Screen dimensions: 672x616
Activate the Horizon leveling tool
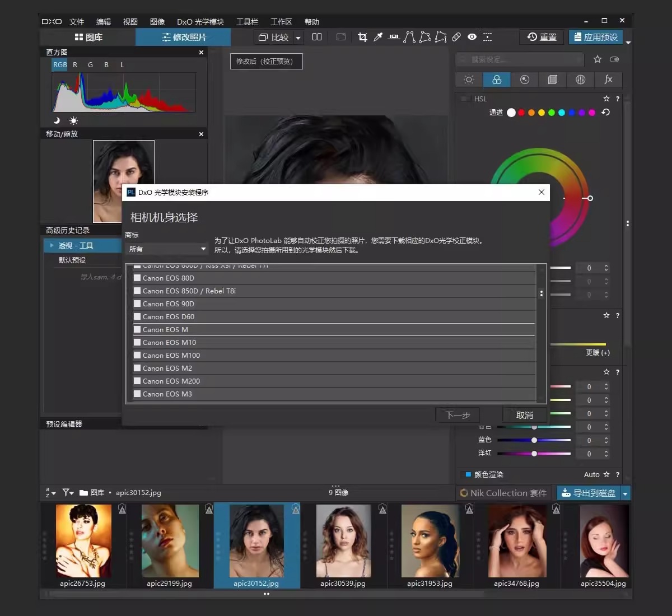click(394, 37)
